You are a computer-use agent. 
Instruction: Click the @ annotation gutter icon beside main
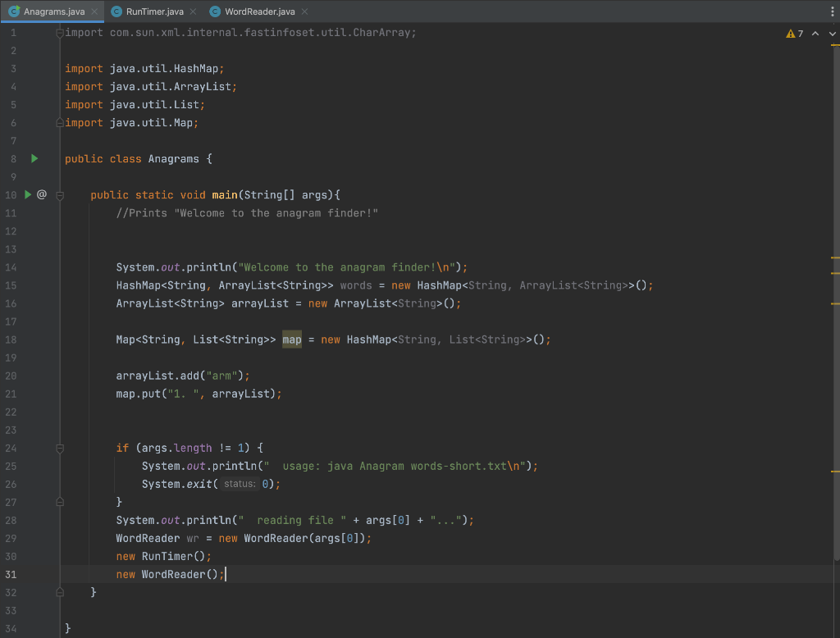[x=41, y=194]
